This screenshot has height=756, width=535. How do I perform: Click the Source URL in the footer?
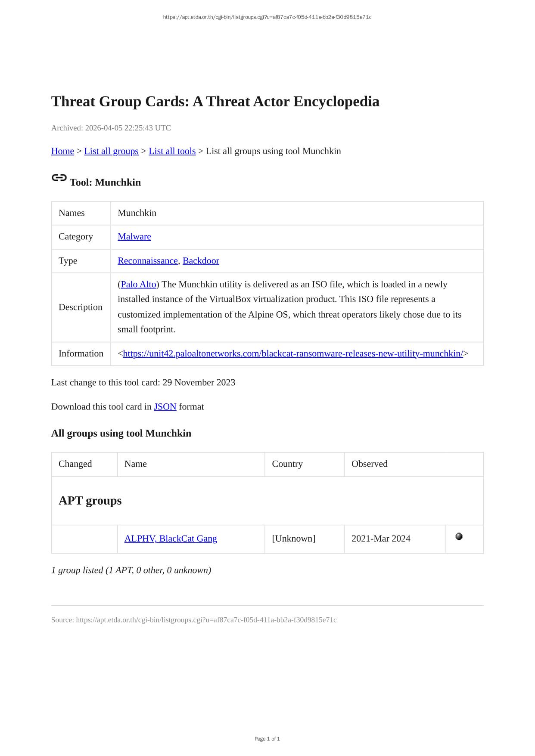[206, 620]
